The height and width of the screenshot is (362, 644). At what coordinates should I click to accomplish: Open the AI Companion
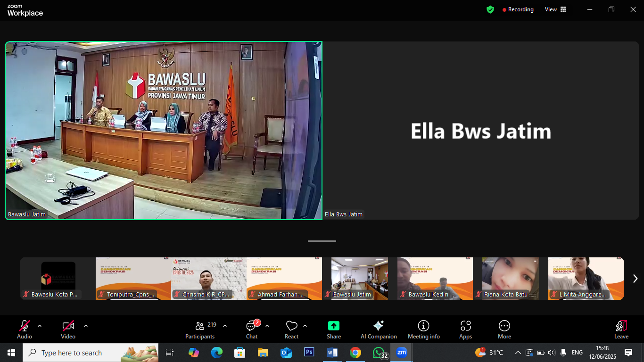click(379, 329)
